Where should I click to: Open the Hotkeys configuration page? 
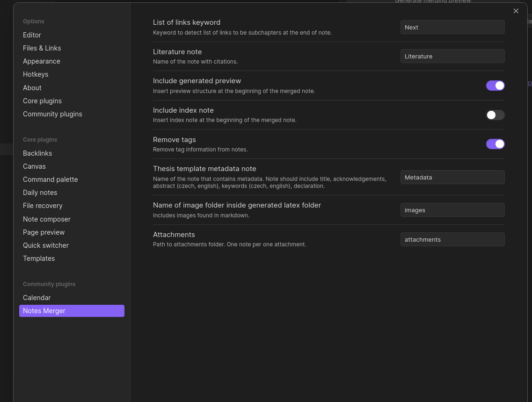(x=36, y=74)
